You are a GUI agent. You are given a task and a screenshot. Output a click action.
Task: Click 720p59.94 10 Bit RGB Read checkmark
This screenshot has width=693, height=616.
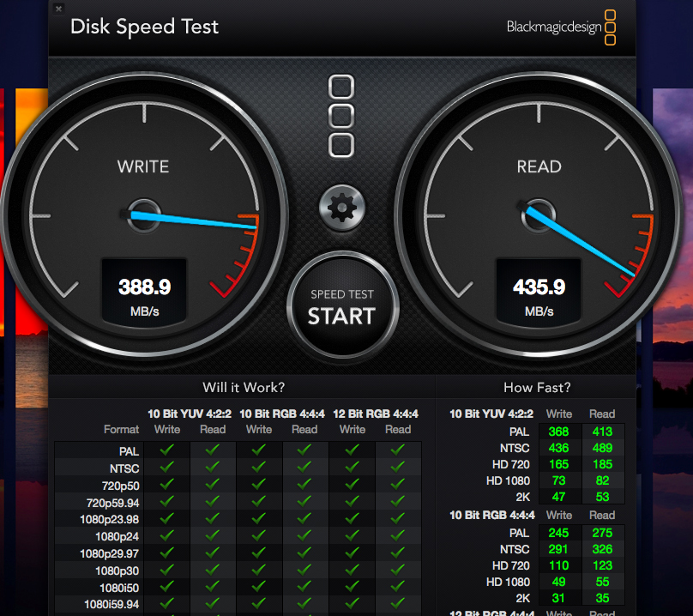point(304,502)
